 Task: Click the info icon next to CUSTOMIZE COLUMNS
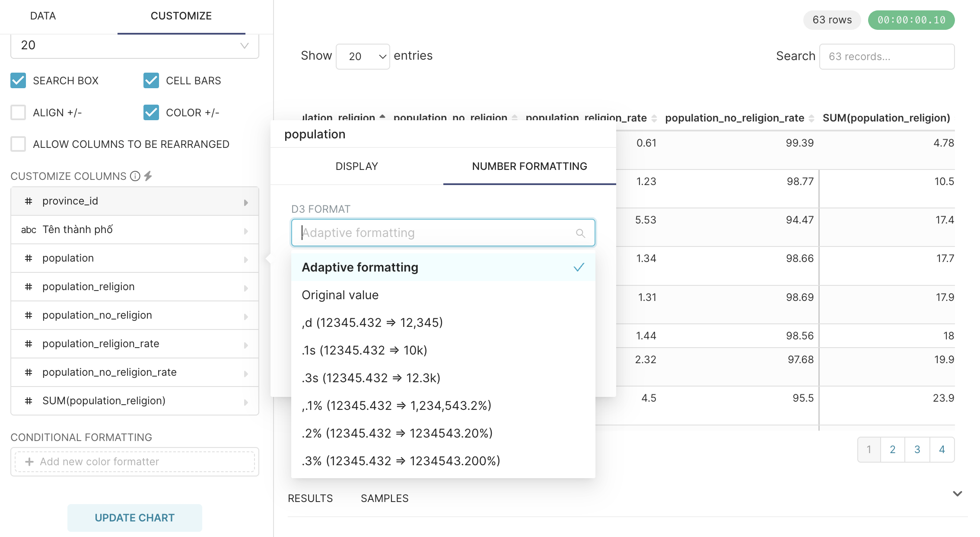coord(137,176)
